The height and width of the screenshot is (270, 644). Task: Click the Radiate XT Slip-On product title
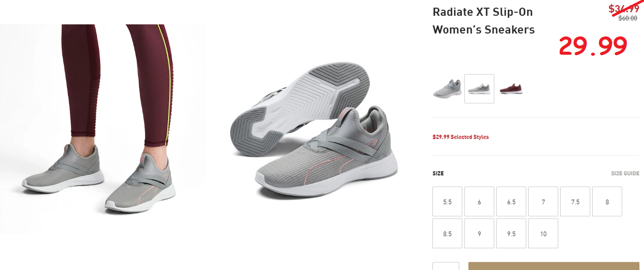(484, 21)
